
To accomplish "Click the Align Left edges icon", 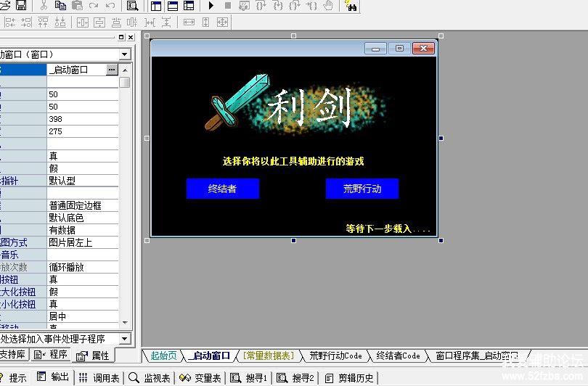I will point(9,22).
